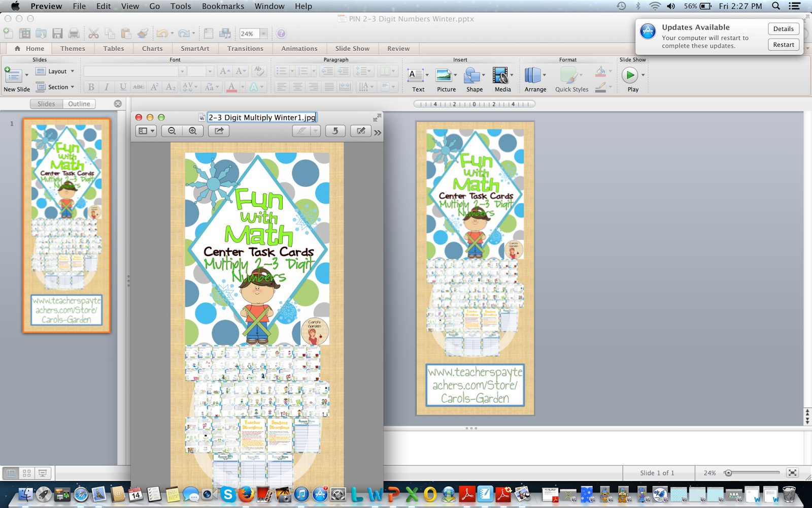Select slide 1 thumbnail in slide panel
Screen dimensions: 812x508
pyautogui.click(x=66, y=226)
